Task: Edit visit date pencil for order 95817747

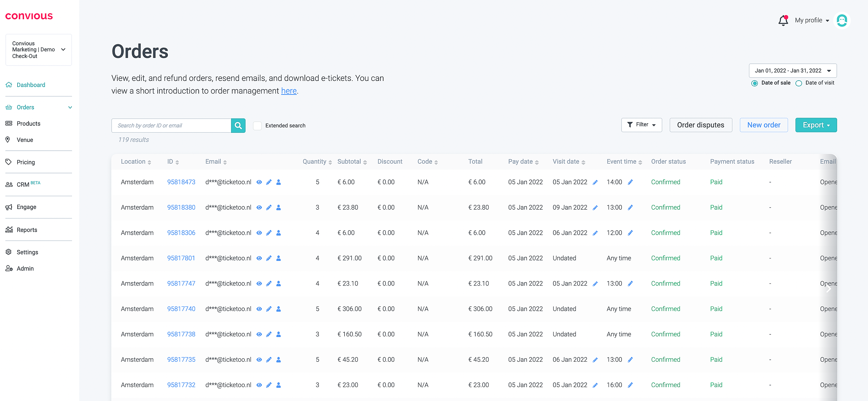Action: point(595,284)
